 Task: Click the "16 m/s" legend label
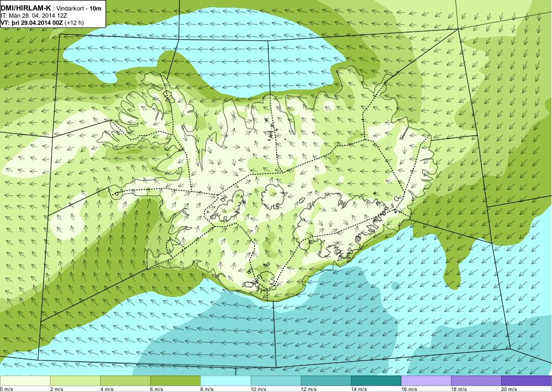[410, 389]
